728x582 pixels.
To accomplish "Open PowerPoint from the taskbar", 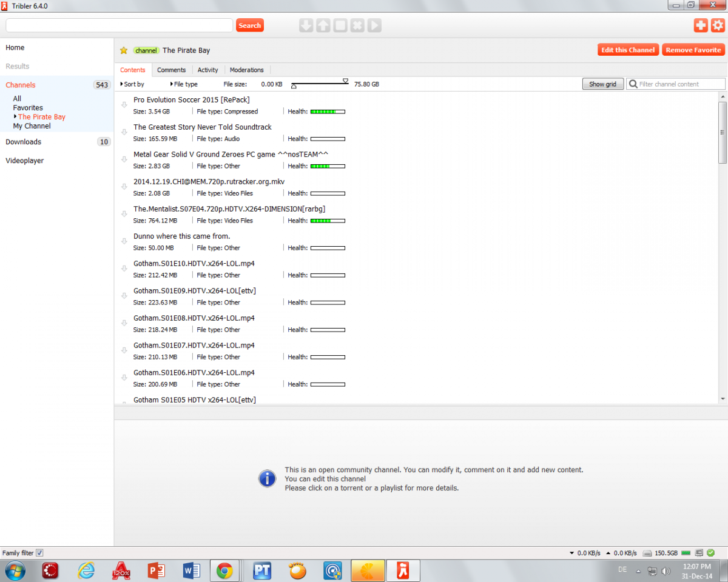I will (156, 570).
